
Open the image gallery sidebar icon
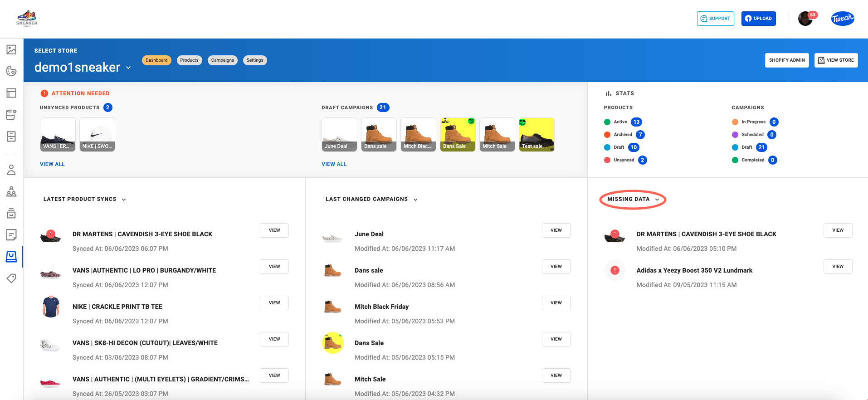tap(11, 49)
